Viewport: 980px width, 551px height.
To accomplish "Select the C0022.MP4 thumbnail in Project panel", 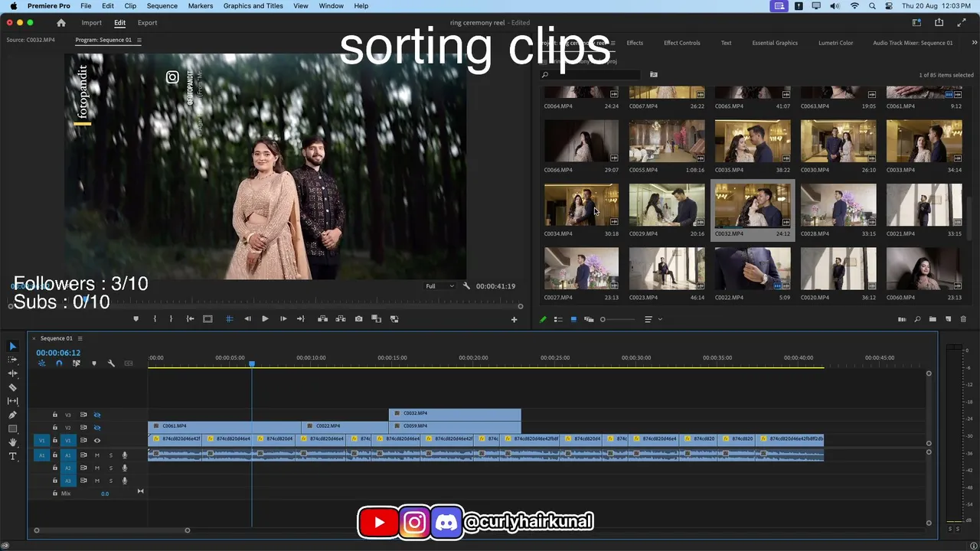I will coord(753,269).
